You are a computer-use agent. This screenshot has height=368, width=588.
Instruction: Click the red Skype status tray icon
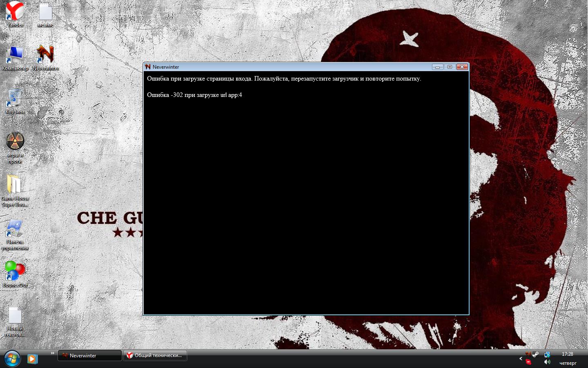click(x=528, y=362)
